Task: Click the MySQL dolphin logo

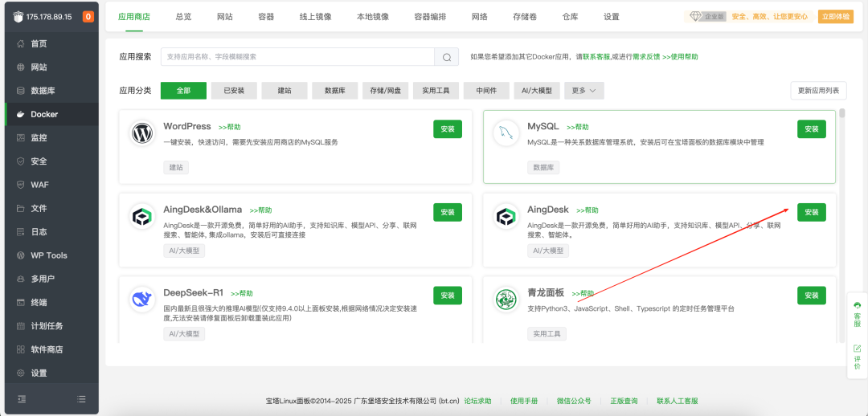Action: (506, 133)
